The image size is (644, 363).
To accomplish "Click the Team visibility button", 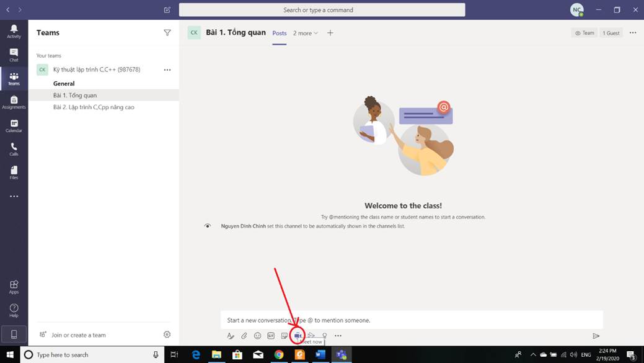I will coord(584,33).
